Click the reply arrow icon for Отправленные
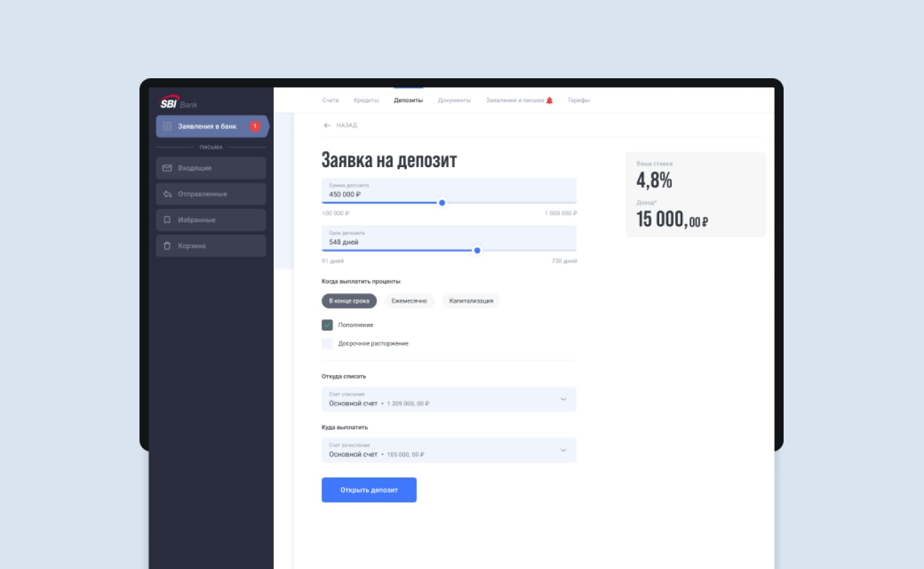924x569 pixels. (x=167, y=194)
